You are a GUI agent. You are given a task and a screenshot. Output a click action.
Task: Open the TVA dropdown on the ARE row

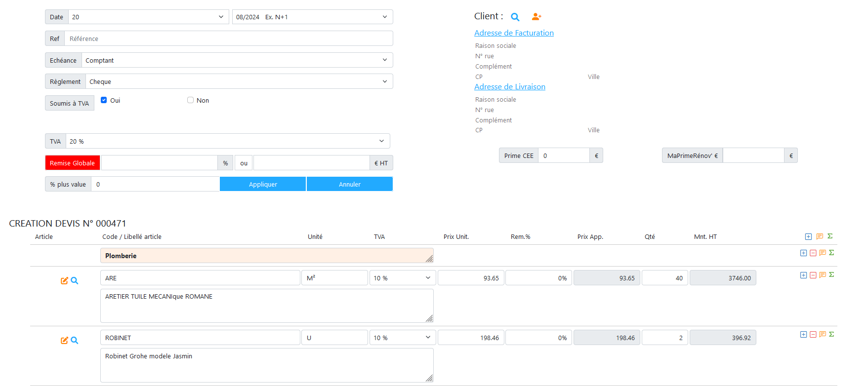coord(403,278)
